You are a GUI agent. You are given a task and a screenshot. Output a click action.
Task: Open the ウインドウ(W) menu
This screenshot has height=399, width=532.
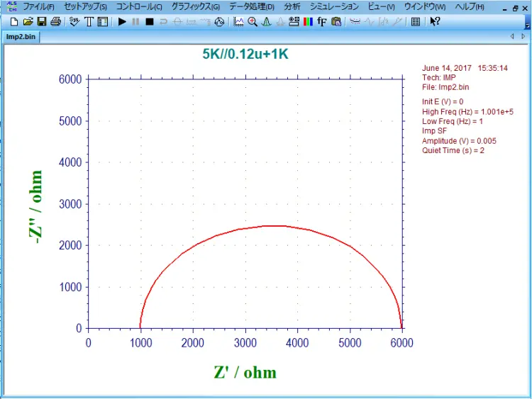point(425,7)
